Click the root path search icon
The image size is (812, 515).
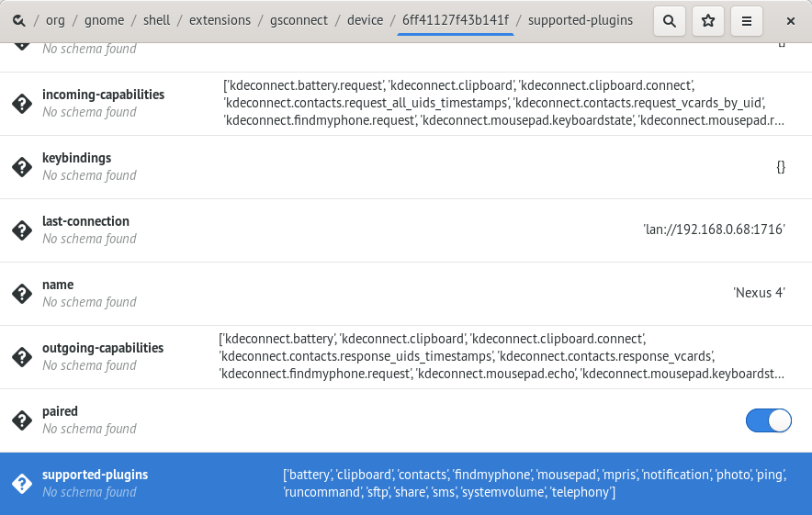point(18,21)
